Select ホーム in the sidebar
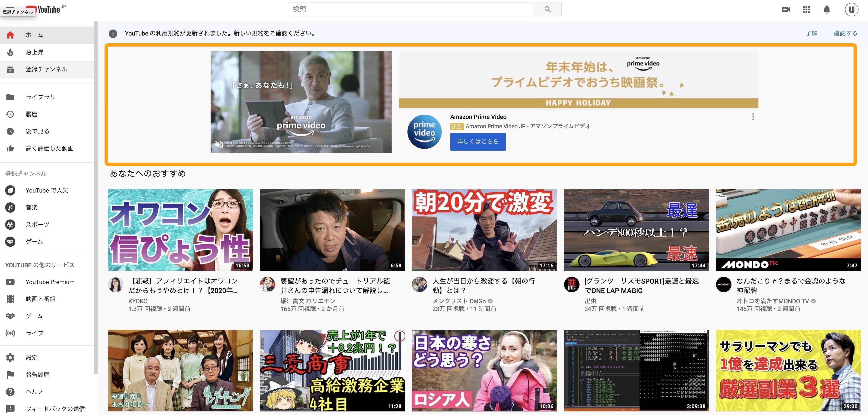Screen dimensions: 868x415 47,35
